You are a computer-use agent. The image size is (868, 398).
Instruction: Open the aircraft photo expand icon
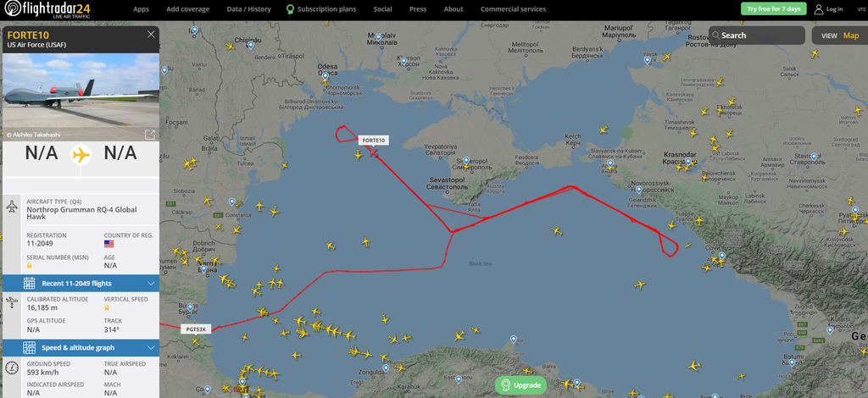point(149,135)
